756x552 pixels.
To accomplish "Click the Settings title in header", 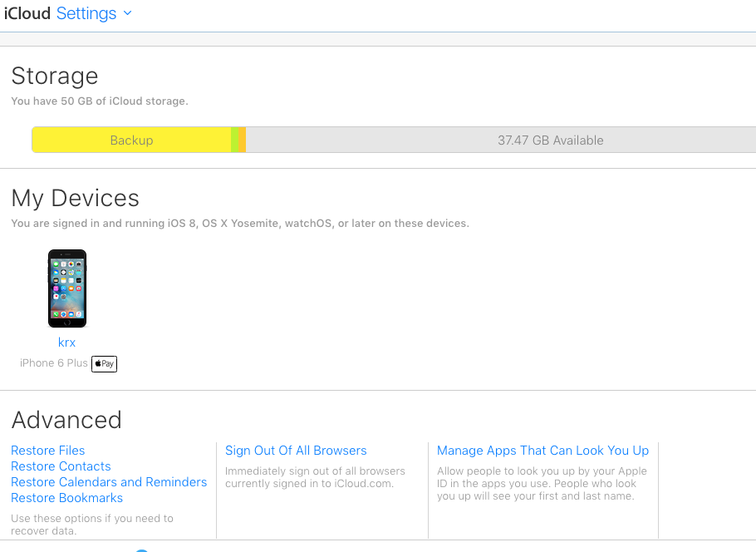I will (86, 13).
